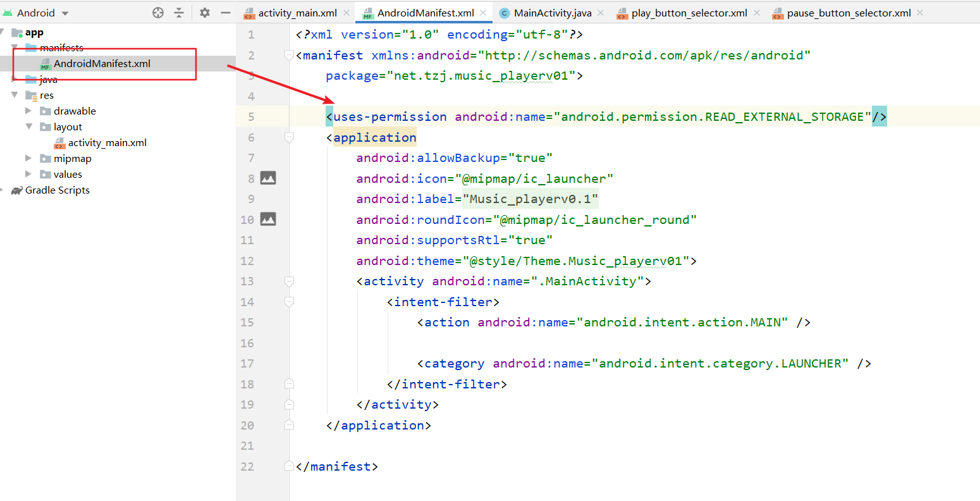Click the @mipmap/ic_launcher_round value
980x501 pixels.
595,220
